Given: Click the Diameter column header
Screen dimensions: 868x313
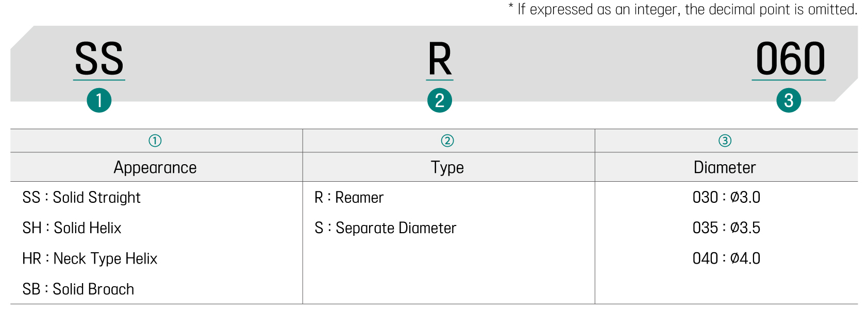Looking at the screenshot, I should [725, 167].
